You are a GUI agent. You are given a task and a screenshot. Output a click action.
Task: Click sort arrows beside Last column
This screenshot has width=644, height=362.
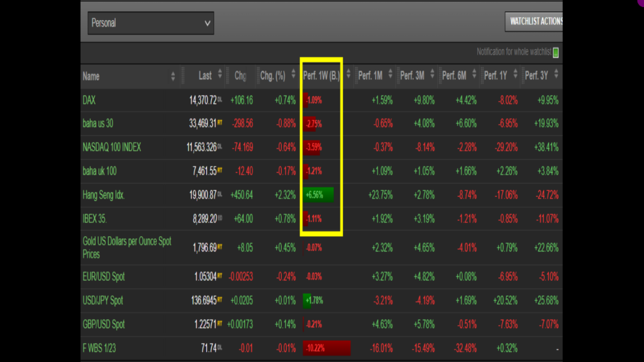pos(219,75)
